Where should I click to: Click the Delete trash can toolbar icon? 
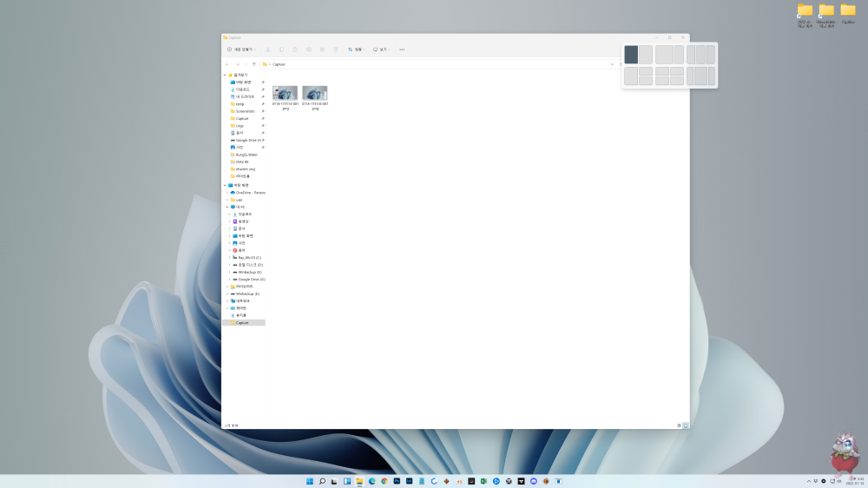(336, 49)
